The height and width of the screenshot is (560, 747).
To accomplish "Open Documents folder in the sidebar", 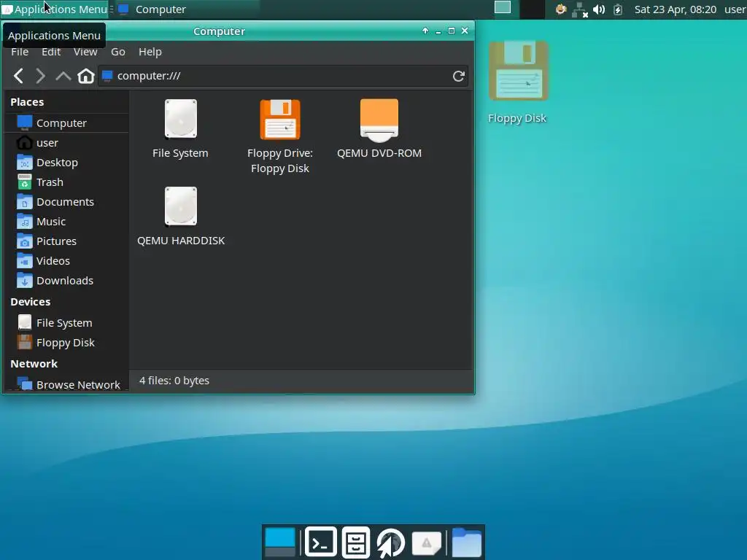I will [66, 202].
